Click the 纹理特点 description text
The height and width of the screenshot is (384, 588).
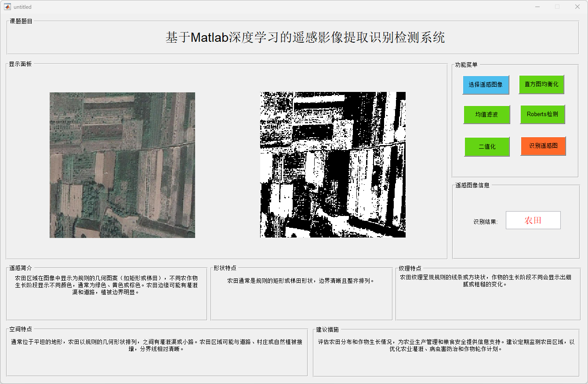pos(486,281)
